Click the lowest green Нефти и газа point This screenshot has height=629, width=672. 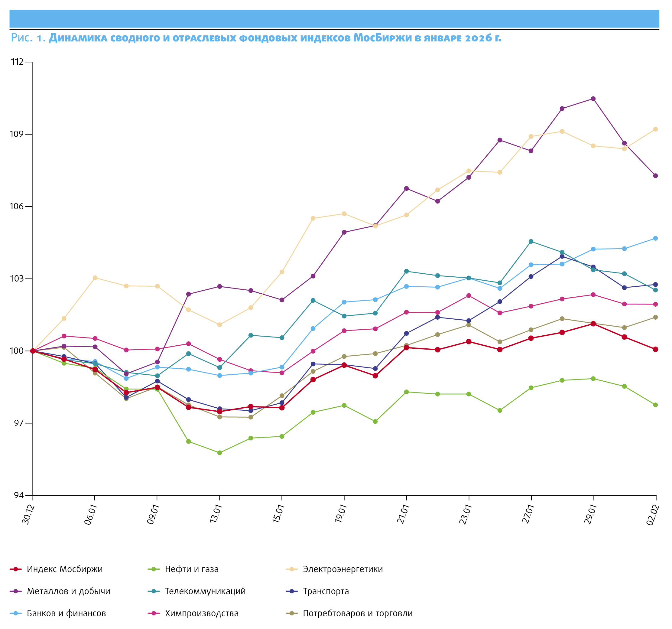(x=219, y=452)
